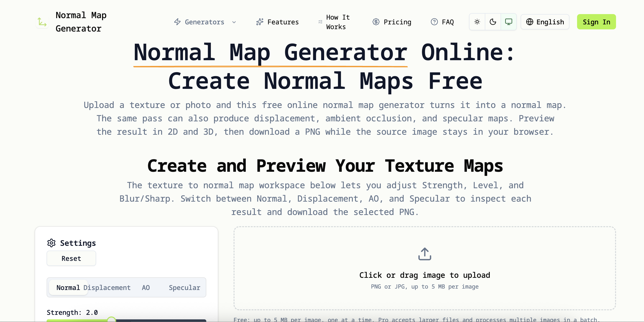
Task: Open the Features nav link
Action: [278, 22]
